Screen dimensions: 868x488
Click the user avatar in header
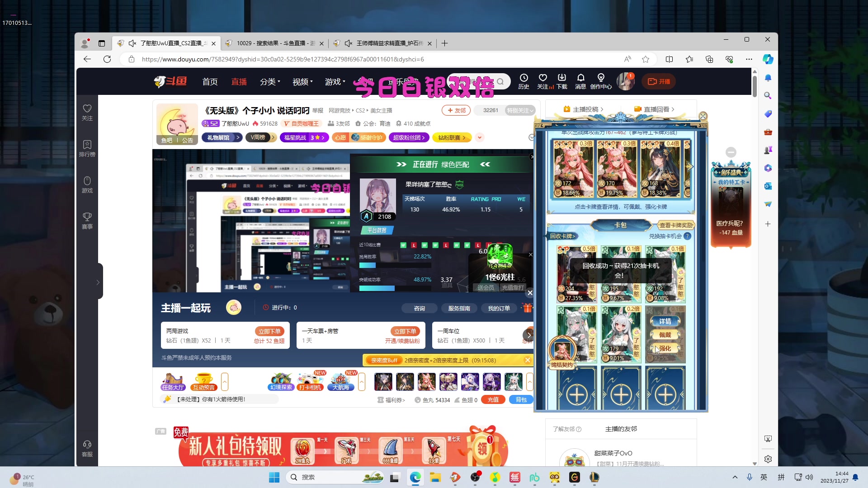[626, 81]
